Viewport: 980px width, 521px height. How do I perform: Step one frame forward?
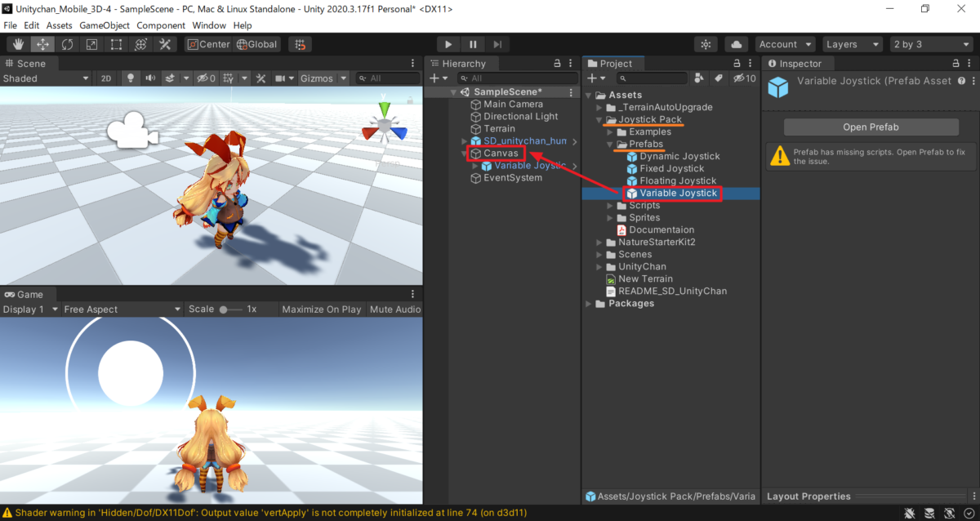tap(497, 44)
